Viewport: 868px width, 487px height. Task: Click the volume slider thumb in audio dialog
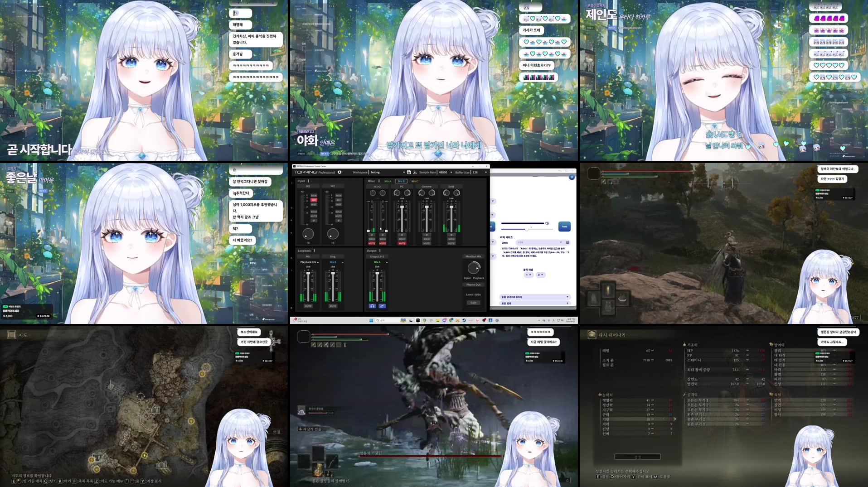(x=527, y=229)
